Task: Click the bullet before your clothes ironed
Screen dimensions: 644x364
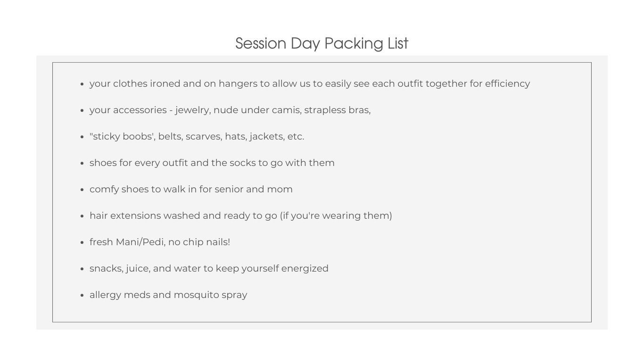Action: (82, 84)
